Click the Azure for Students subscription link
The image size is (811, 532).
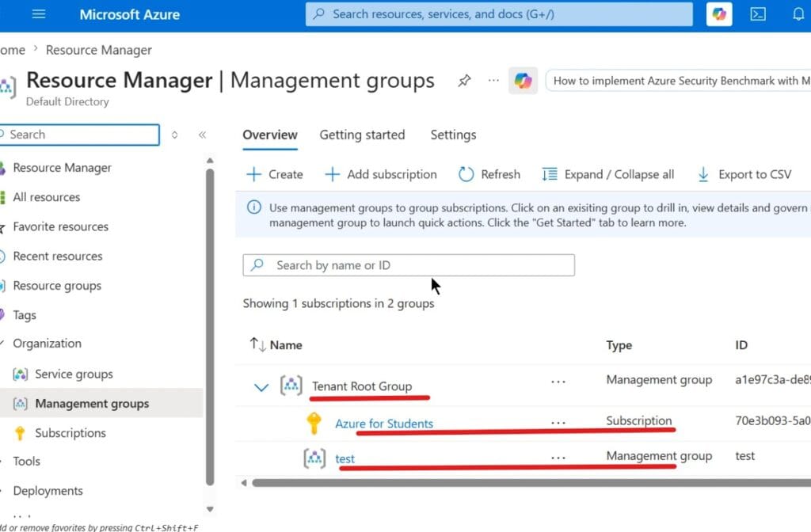tap(384, 424)
